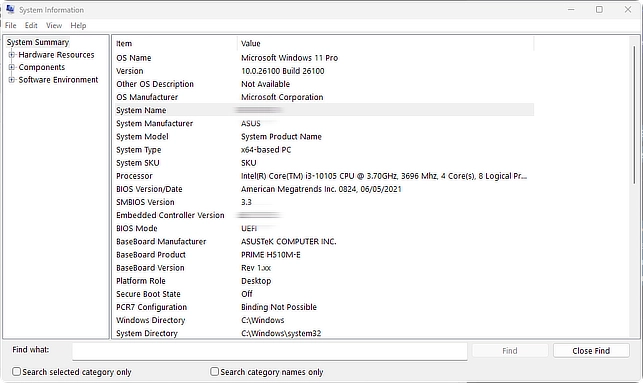Screen dimensions: 643x383
Task: Click the Microsoft Corporation value
Action: click(282, 97)
